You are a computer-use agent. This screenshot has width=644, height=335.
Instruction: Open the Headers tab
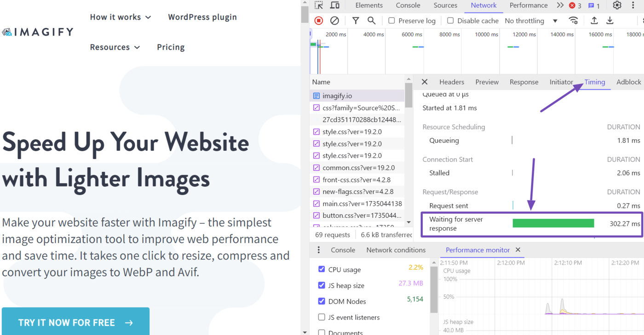click(x=452, y=82)
